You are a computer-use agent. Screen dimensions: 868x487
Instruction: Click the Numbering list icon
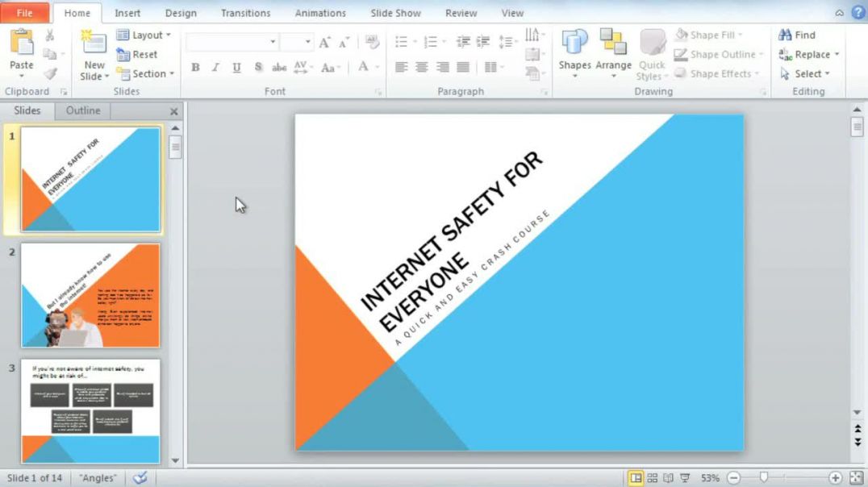[431, 42]
